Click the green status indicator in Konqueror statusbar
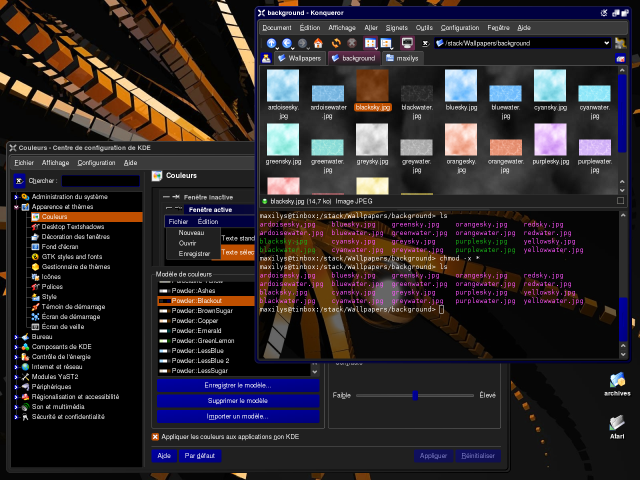 pos(264,201)
